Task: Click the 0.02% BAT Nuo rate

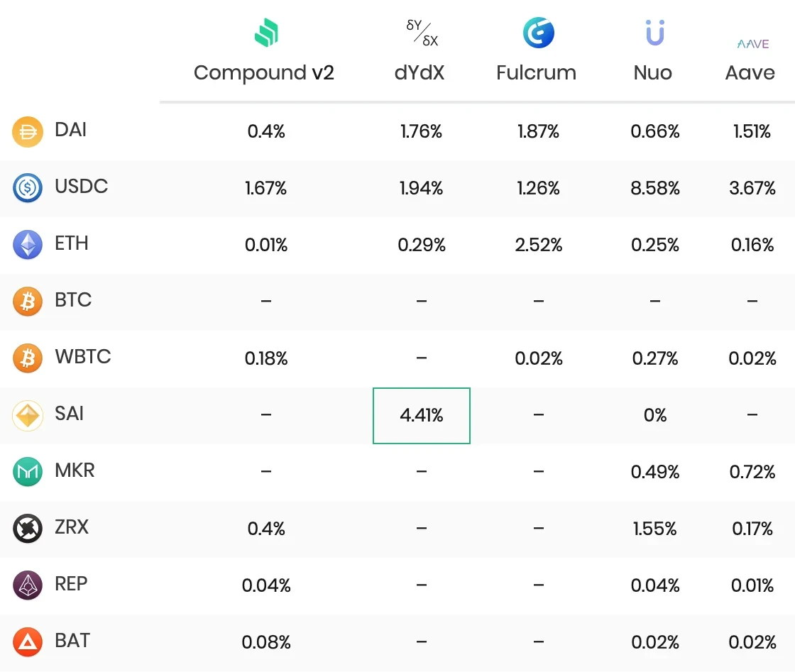Action: (x=655, y=642)
